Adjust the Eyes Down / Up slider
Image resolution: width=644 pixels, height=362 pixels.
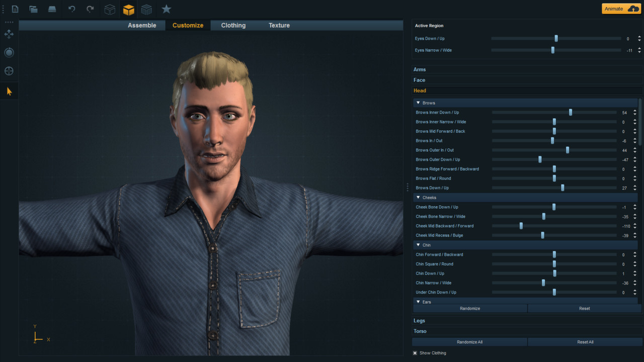point(555,38)
